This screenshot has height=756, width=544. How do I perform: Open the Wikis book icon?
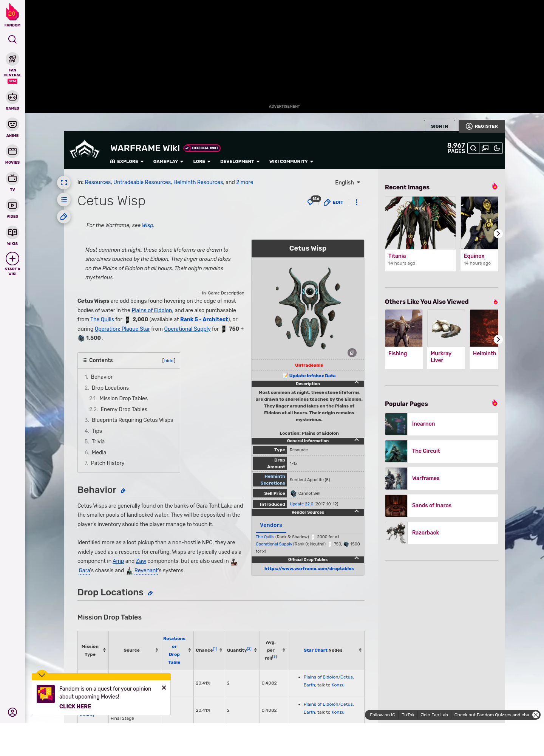(12, 232)
